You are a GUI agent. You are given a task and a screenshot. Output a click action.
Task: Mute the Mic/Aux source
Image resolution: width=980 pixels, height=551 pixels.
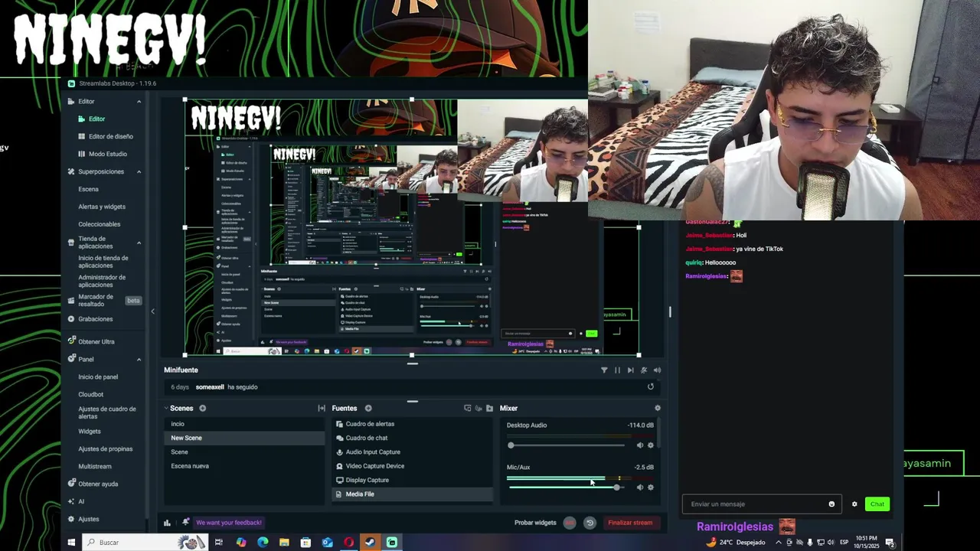640,487
